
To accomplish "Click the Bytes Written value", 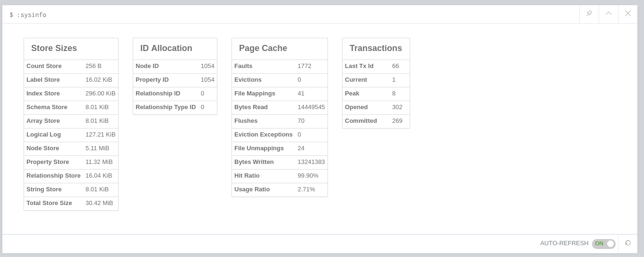I will click(311, 162).
